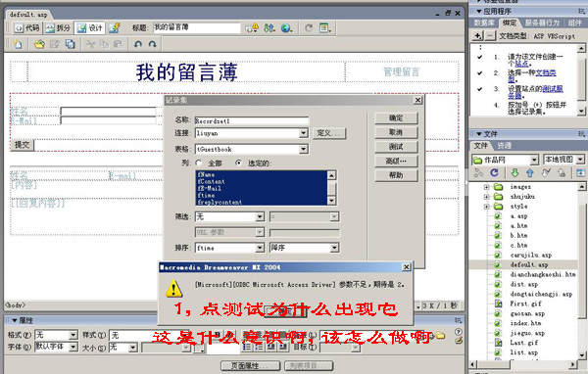Switch to Code view button
The image size is (588, 374).
pos(26,28)
